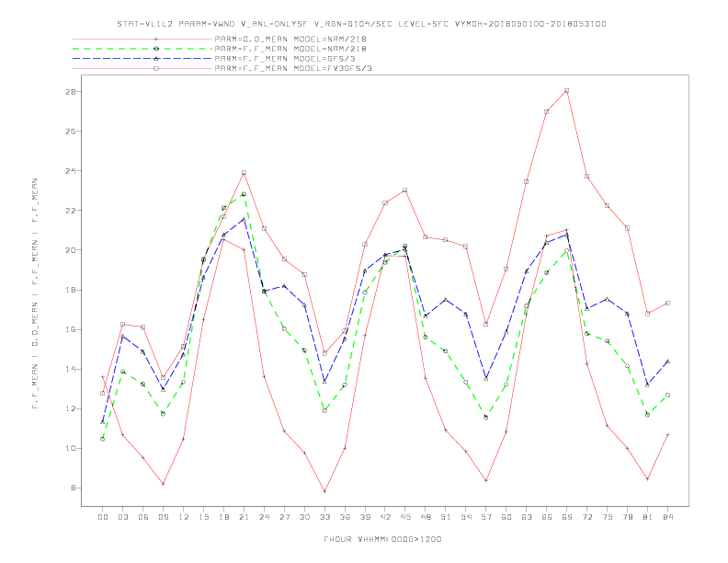Click y-axis tick value 18

[x=70, y=290]
